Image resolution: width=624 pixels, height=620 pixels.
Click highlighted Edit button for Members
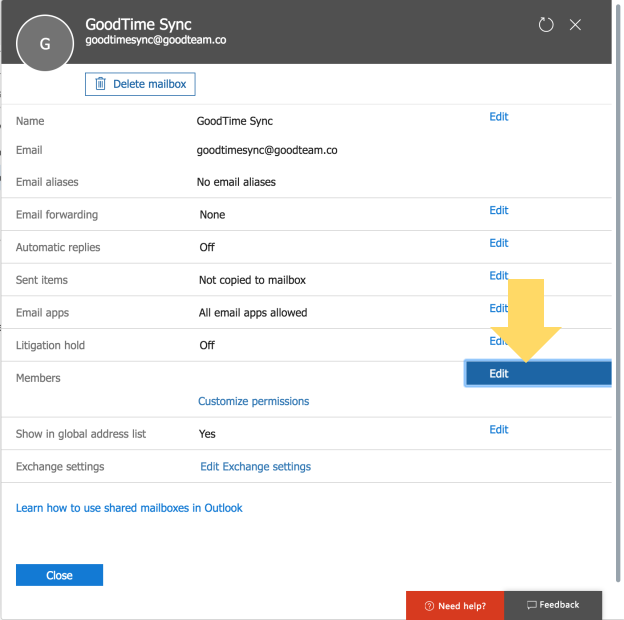pyautogui.click(x=538, y=374)
